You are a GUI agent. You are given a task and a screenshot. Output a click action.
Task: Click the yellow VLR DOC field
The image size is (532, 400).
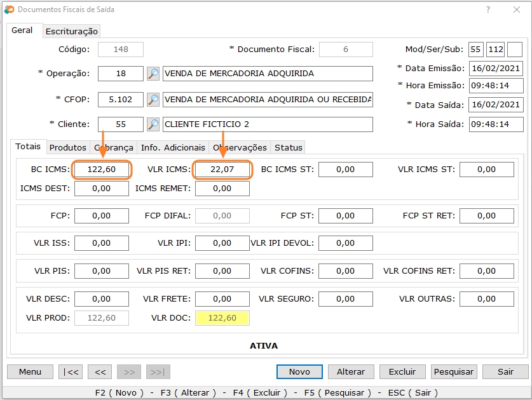[x=222, y=318]
